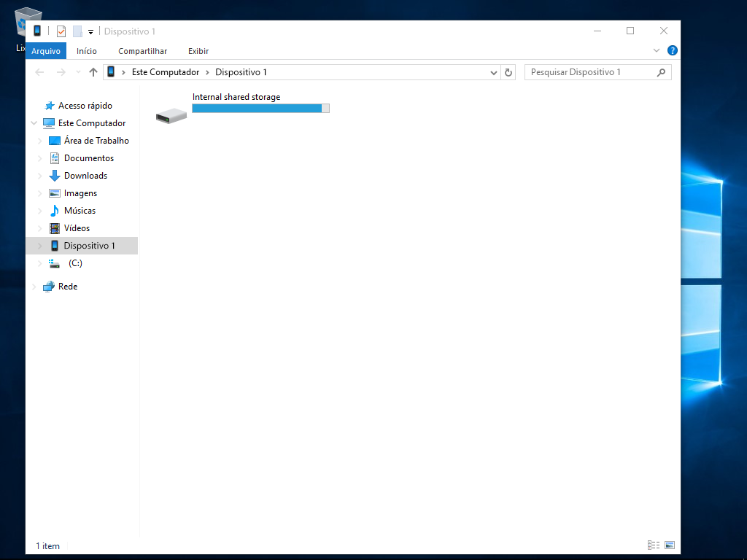Image resolution: width=747 pixels, height=560 pixels.
Task: Go up one folder level
Action: pyautogui.click(x=93, y=72)
